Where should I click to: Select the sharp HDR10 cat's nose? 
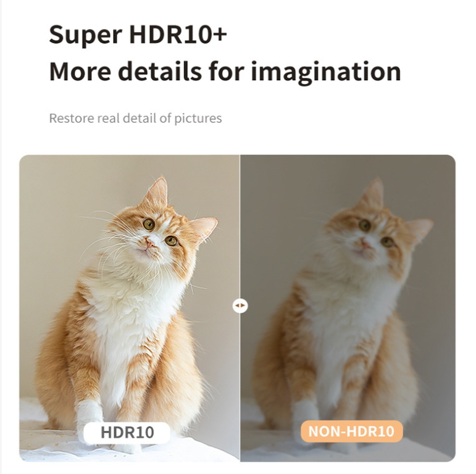(149, 243)
